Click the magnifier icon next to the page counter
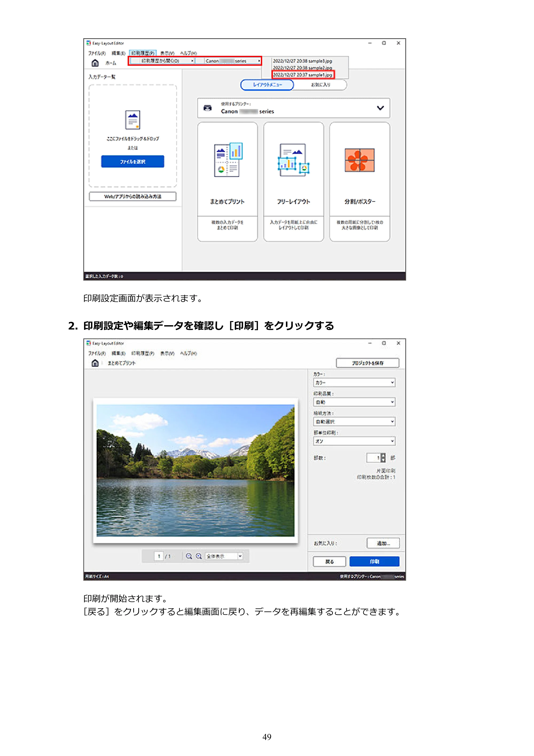Screen dimensions: 534x756 pyautogui.click(x=189, y=556)
